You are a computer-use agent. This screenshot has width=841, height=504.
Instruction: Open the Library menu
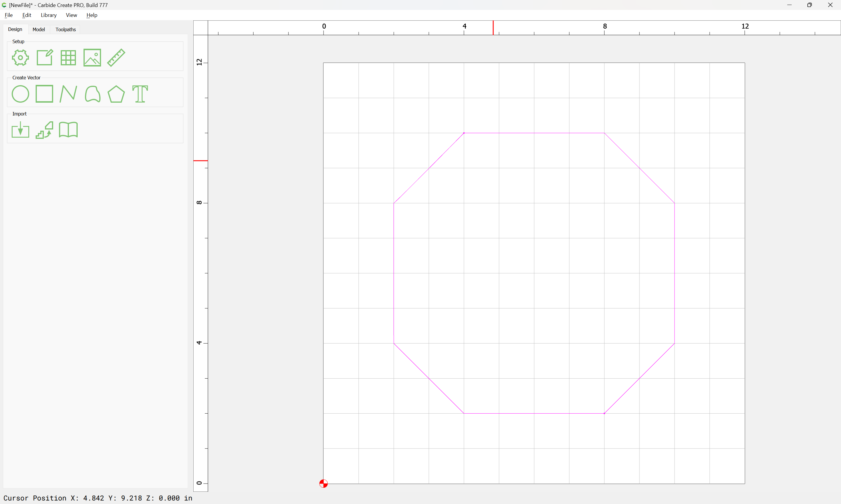(x=48, y=15)
